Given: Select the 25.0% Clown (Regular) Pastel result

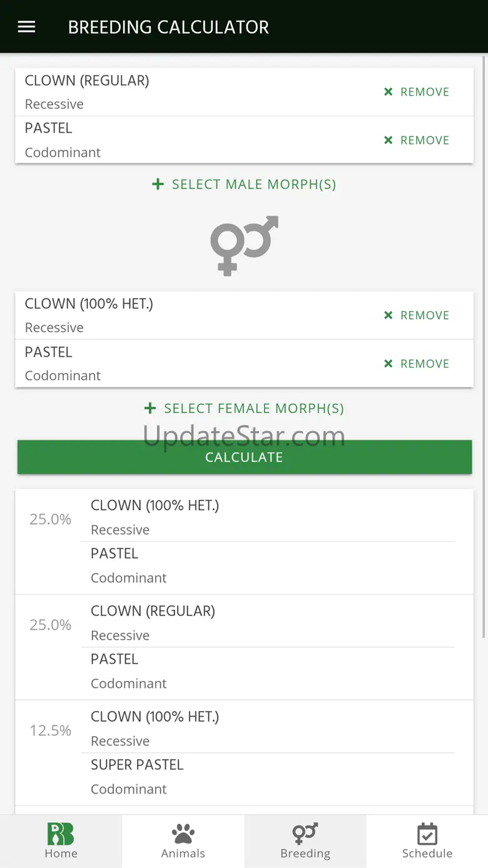Looking at the screenshot, I should point(244,647).
